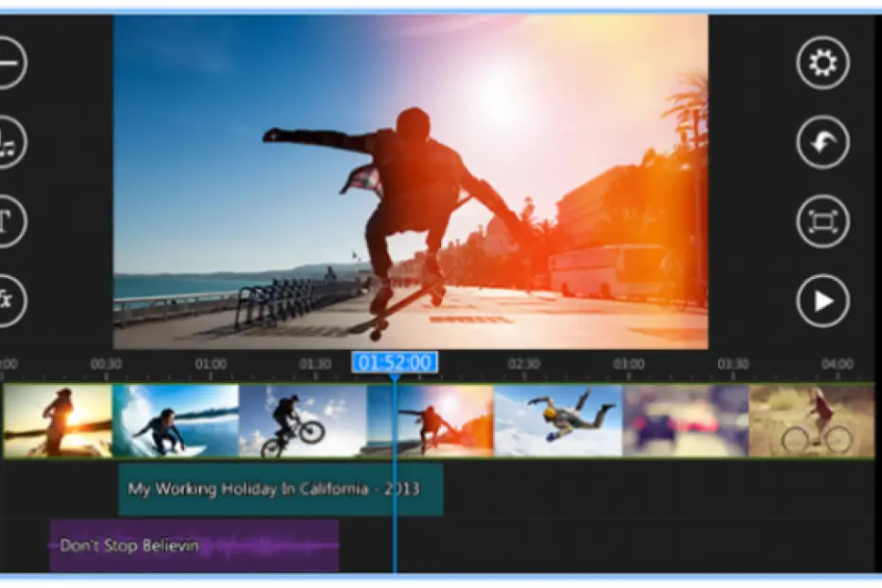Select the T text title tool
The image size is (882, 588).
pos(7,222)
